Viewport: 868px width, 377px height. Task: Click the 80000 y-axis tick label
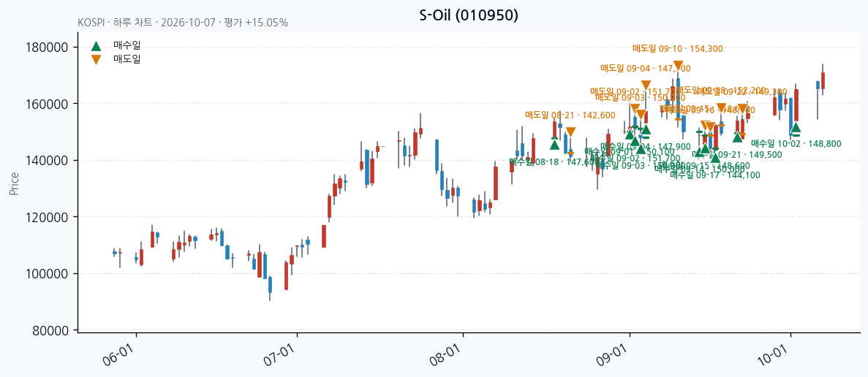(51, 330)
